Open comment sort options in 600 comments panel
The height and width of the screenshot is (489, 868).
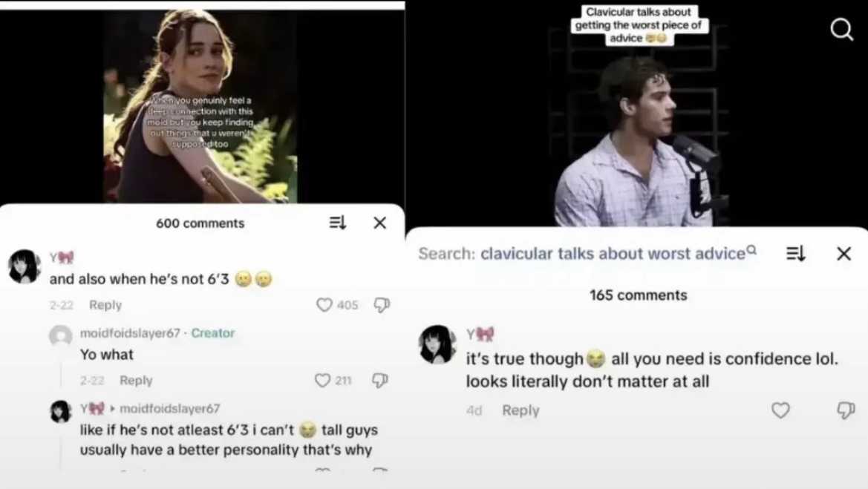[x=338, y=223]
